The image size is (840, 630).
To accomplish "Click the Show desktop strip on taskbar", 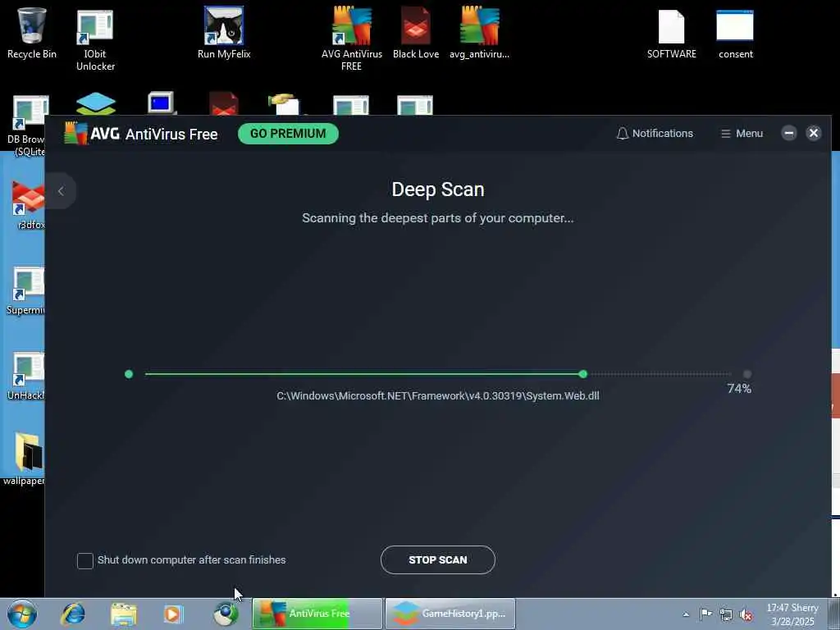I will 833,614.
